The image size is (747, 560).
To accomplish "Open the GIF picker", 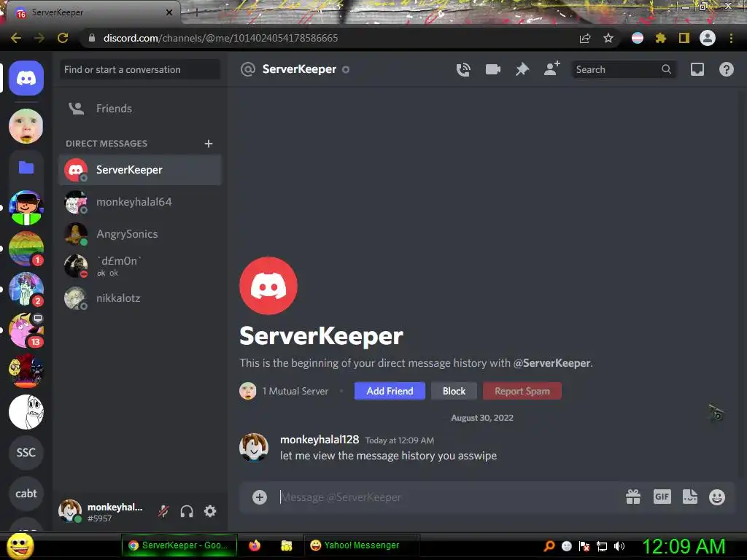I will click(x=662, y=497).
